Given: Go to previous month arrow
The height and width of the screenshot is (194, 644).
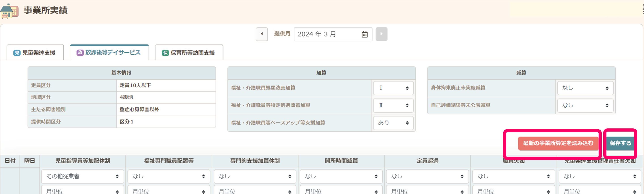Looking at the screenshot, I should point(261,34).
